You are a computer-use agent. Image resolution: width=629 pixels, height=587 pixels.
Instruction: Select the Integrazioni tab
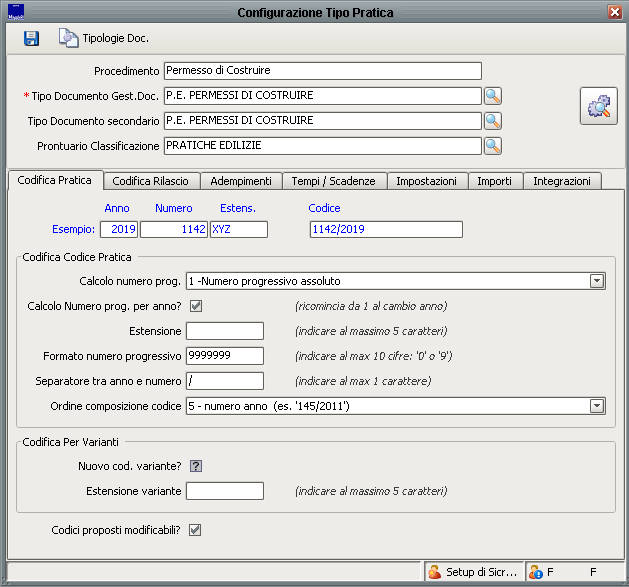562,181
